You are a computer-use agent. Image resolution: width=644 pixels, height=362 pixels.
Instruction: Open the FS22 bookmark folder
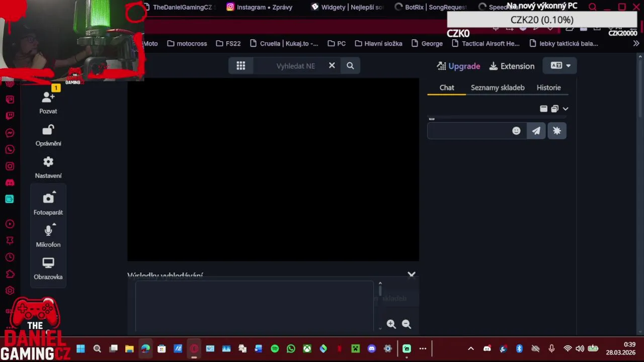[x=228, y=43]
